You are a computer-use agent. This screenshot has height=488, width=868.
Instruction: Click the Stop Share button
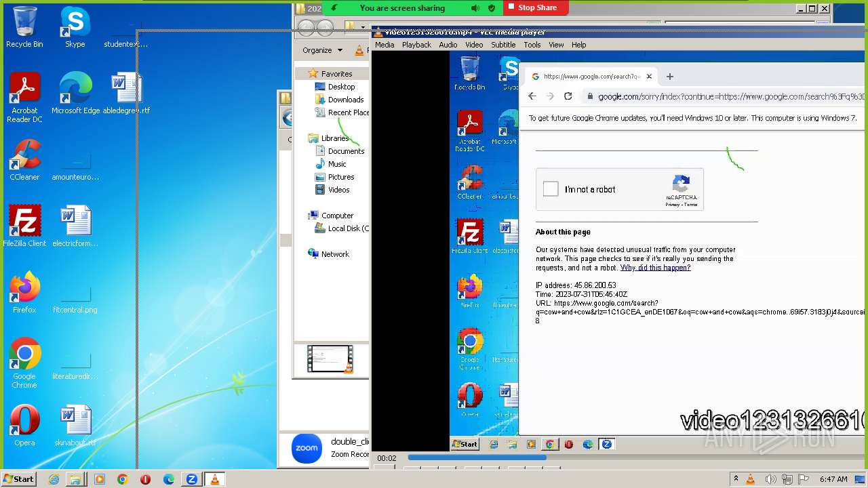536,8
